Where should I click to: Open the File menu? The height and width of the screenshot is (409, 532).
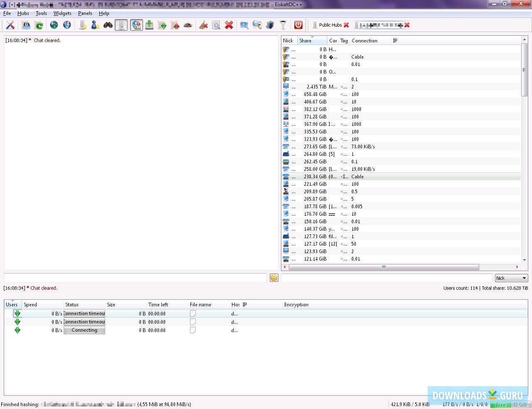pyautogui.click(x=7, y=13)
